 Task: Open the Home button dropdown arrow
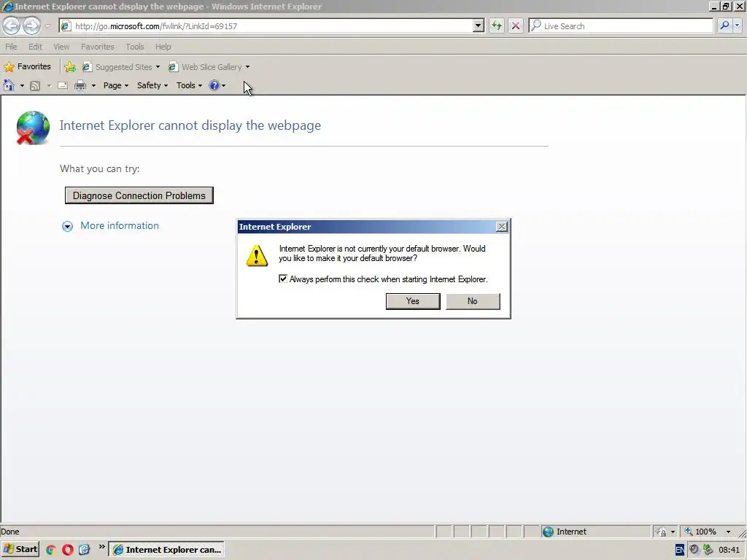[x=22, y=86]
